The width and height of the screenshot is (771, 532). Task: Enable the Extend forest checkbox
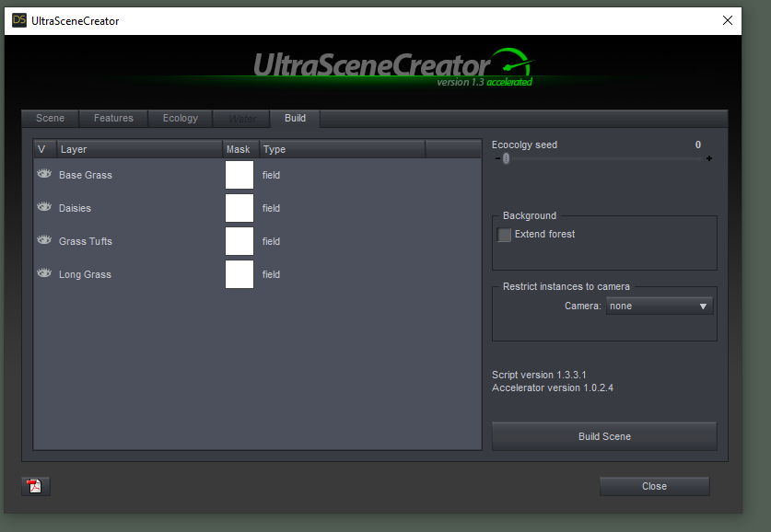[x=504, y=235]
